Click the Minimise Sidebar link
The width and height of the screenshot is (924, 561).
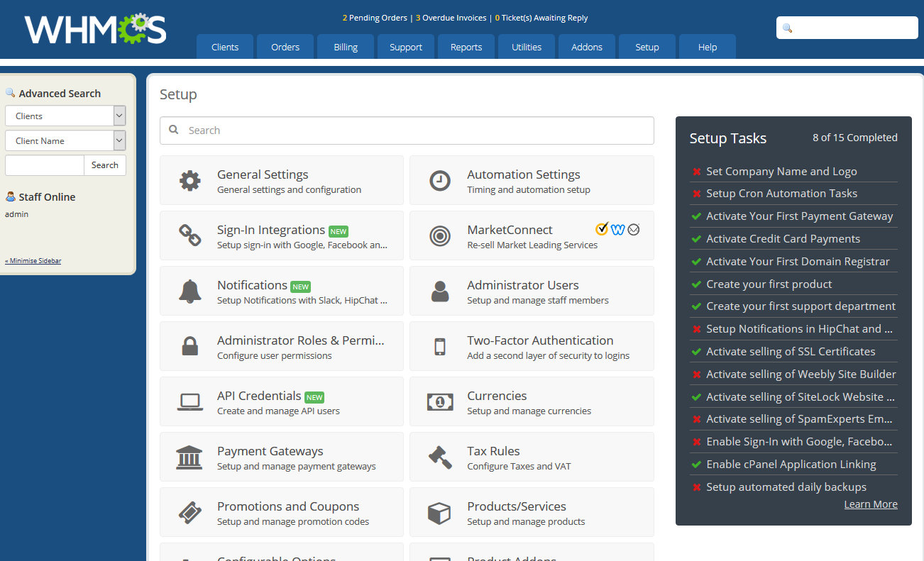coord(33,261)
